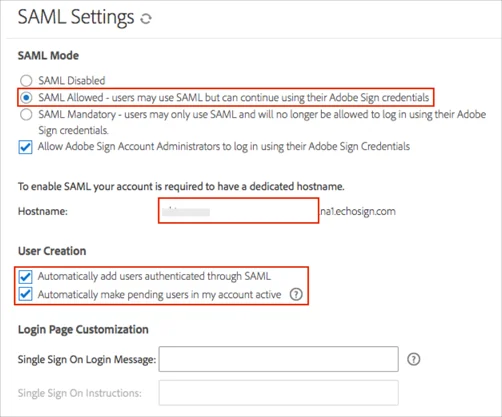Viewport: 502px width, 417px height.
Task: Click the Single Sign On Login Message label
Action: [x=87, y=359]
